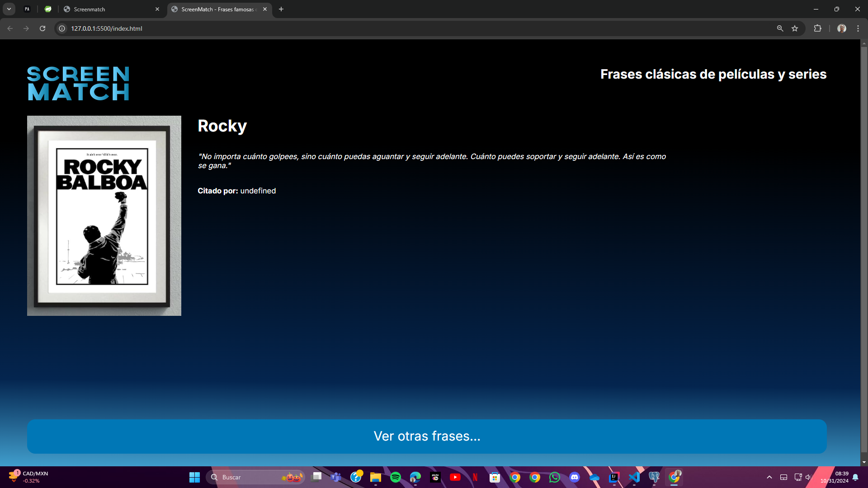
Task: Click the Ver otras frases button
Action: point(427,436)
